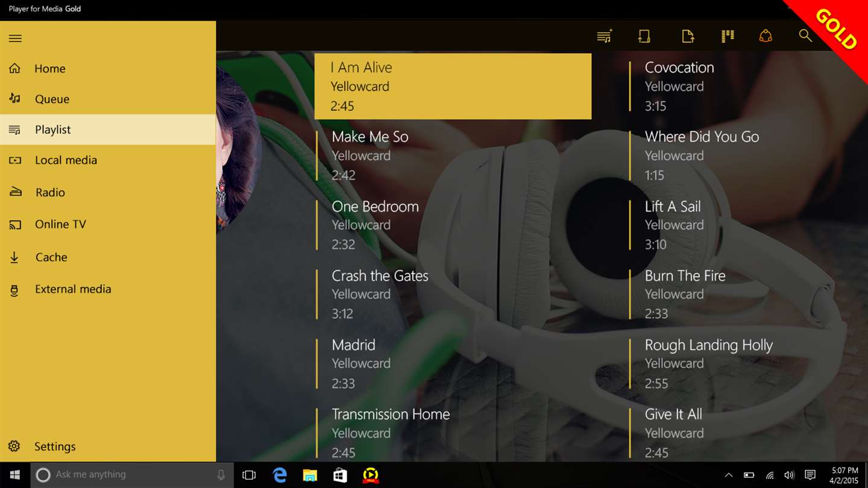
Task: Click the folder upload icon in toolbar
Action: [644, 36]
